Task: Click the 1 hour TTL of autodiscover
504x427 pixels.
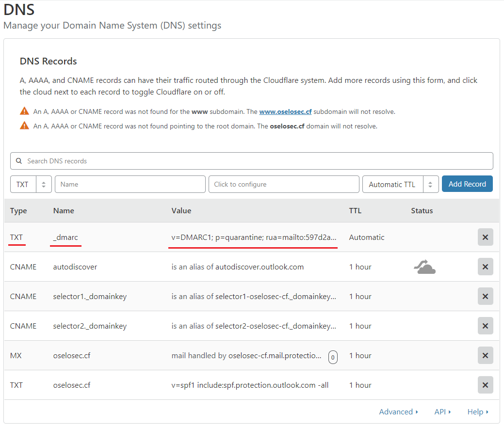Action: [x=360, y=267]
